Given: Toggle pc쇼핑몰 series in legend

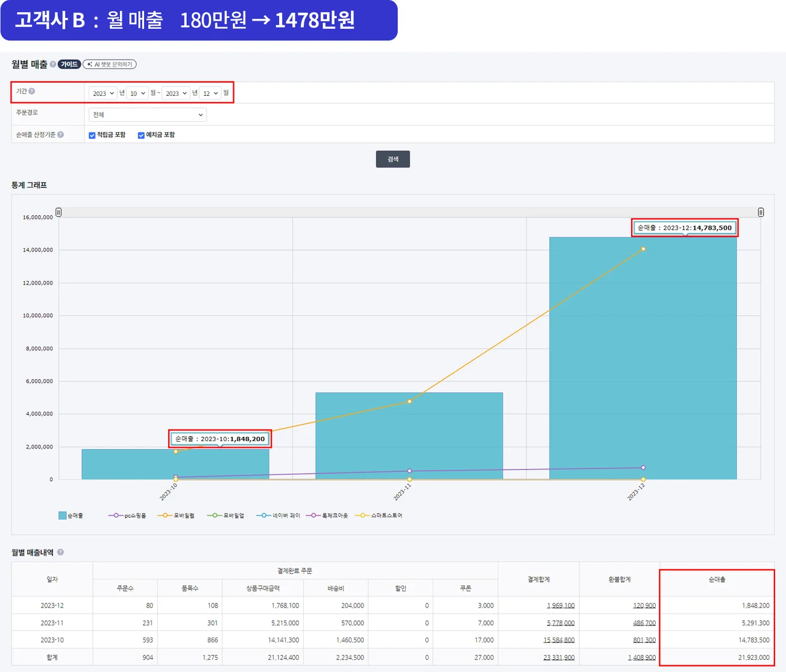Looking at the screenshot, I should tap(127, 515).
